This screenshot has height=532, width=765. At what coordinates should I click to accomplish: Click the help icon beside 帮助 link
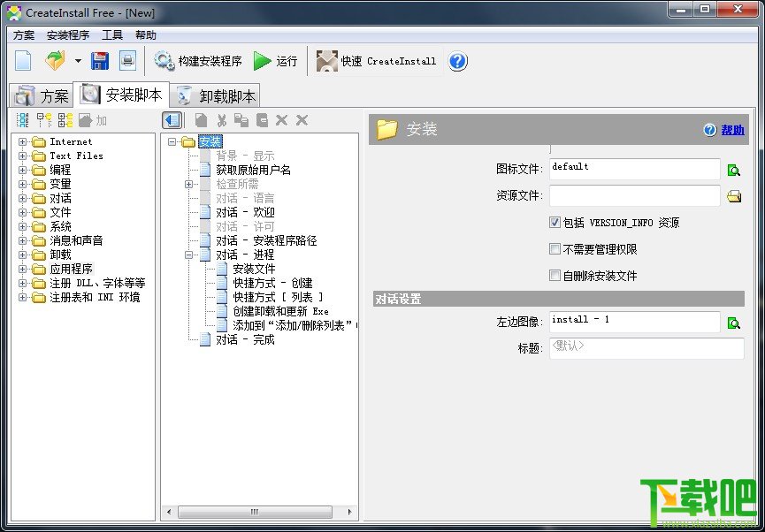pos(710,130)
